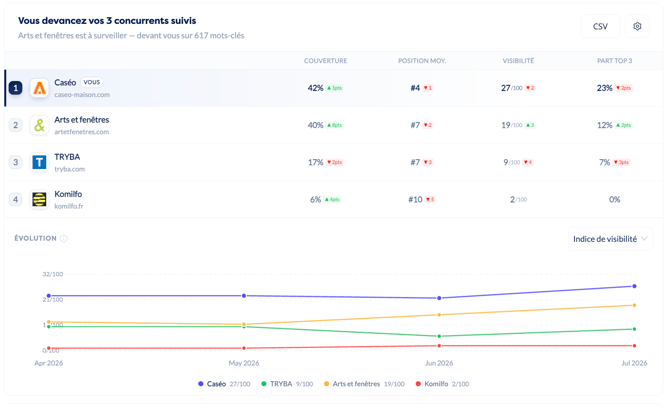This screenshot has width=670, height=407.
Task: Click the Komilfo competitor name
Action: pyautogui.click(x=68, y=194)
